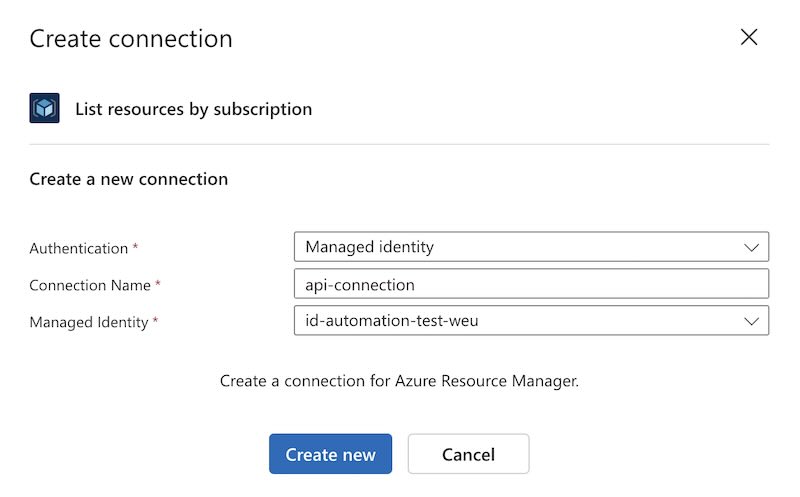Click the Connection Name field label
This screenshot has width=800, height=497.
pyautogui.click(x=90, y=285)
